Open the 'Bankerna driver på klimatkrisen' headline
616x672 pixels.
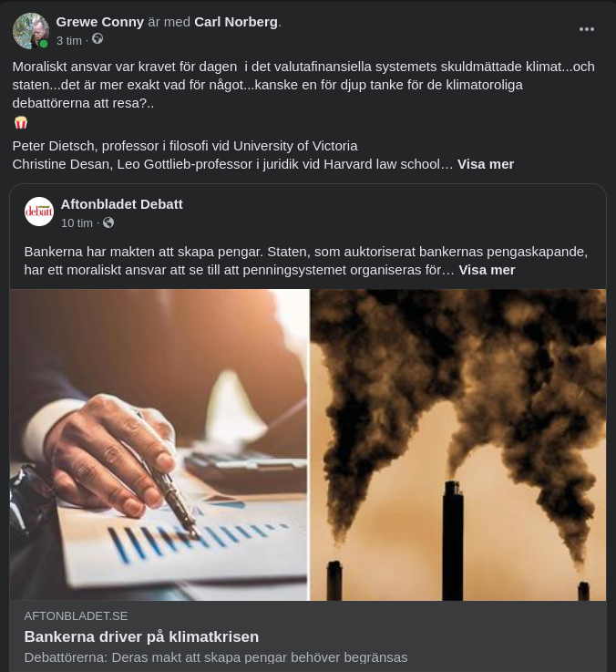[x=141, y=636]
